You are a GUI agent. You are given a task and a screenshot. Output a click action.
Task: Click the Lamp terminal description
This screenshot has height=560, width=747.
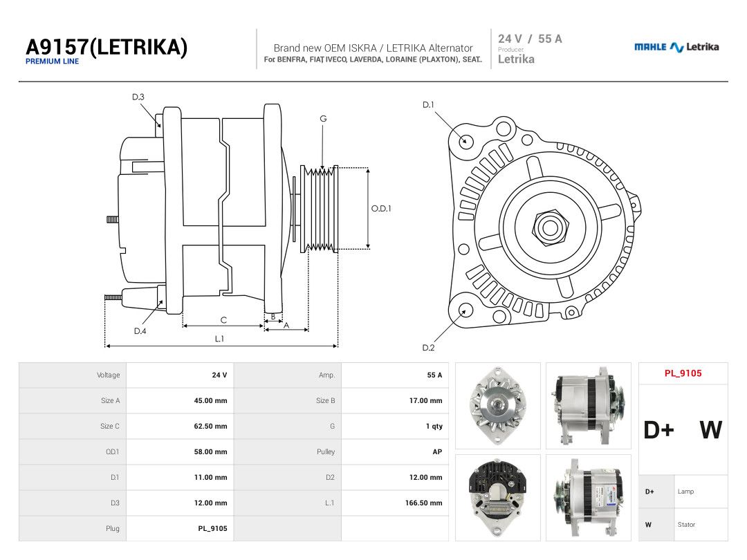click(x=685, y=492)
